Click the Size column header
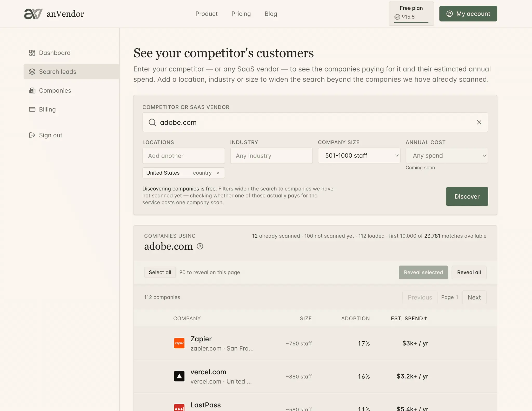Screen dimensions: 532x411 [306, 319]
